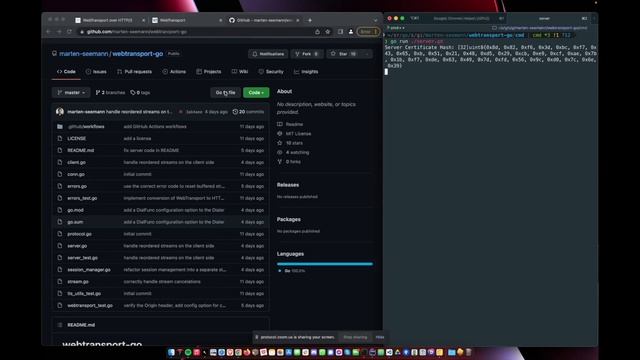
Task: Open the browser tab search chevron
Action: (375, 20)
